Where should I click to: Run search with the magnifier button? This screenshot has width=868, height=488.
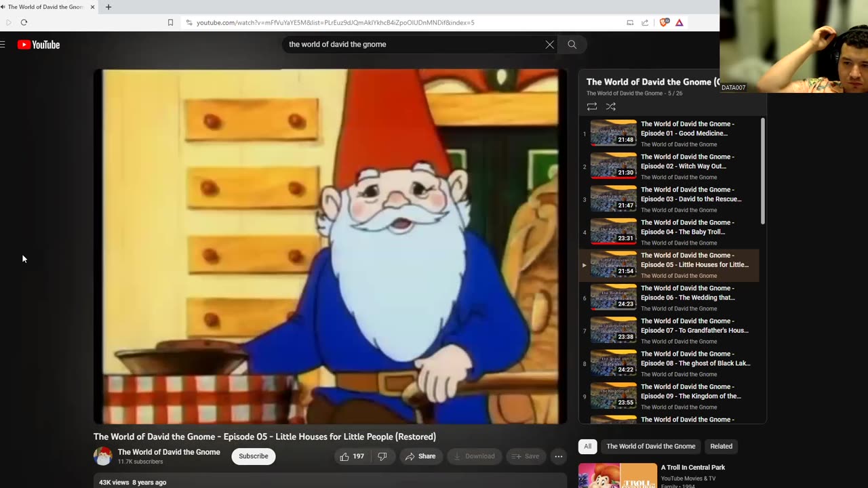pyautogui.click(x=572, y=44)
